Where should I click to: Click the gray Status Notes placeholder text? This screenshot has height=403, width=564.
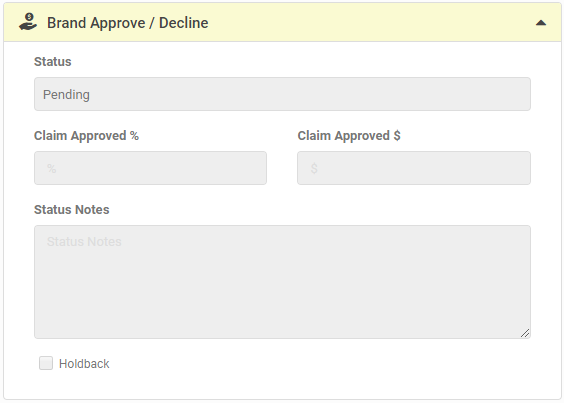(84, 241)
